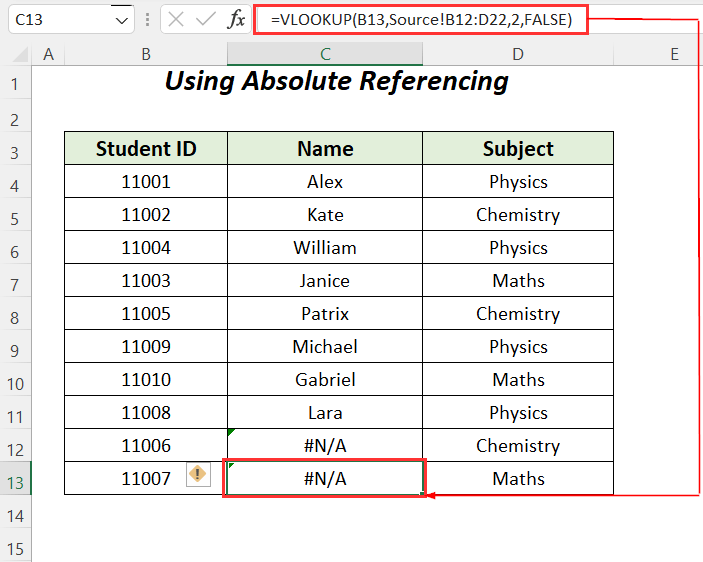
Task: Select Maths cell in Janice's row
Action: tap(518, 281)
